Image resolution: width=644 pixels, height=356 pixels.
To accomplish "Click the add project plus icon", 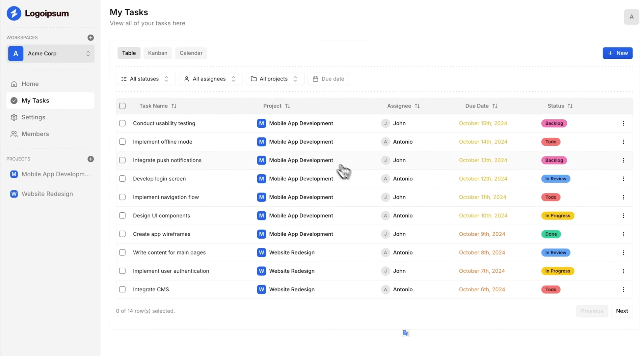I will [90, 159].
